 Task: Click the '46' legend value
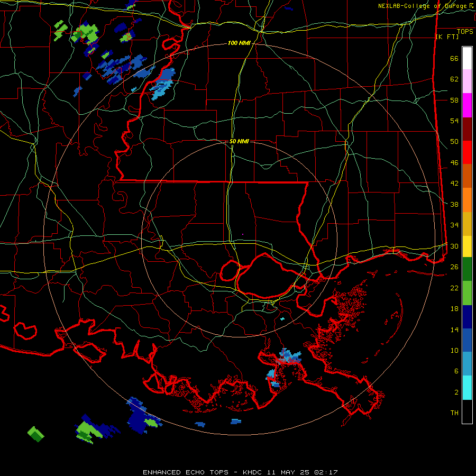pyautogui.click(x=454, y=163)
